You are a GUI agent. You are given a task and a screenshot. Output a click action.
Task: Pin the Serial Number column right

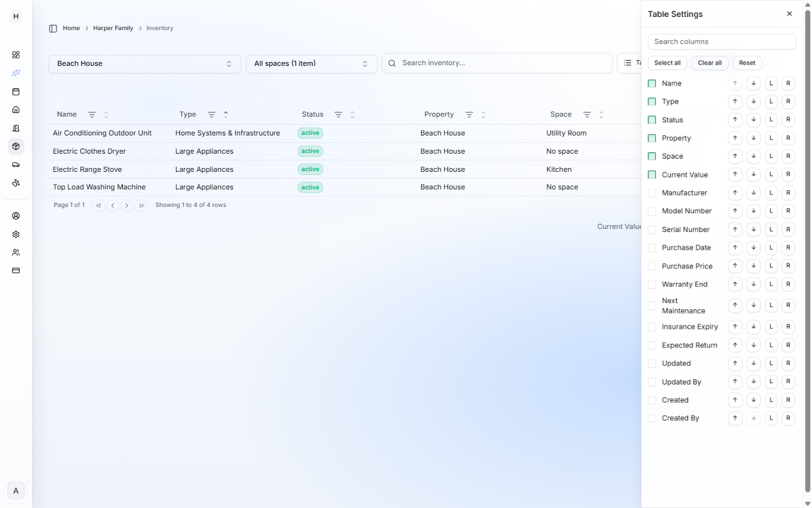(788, 230)
